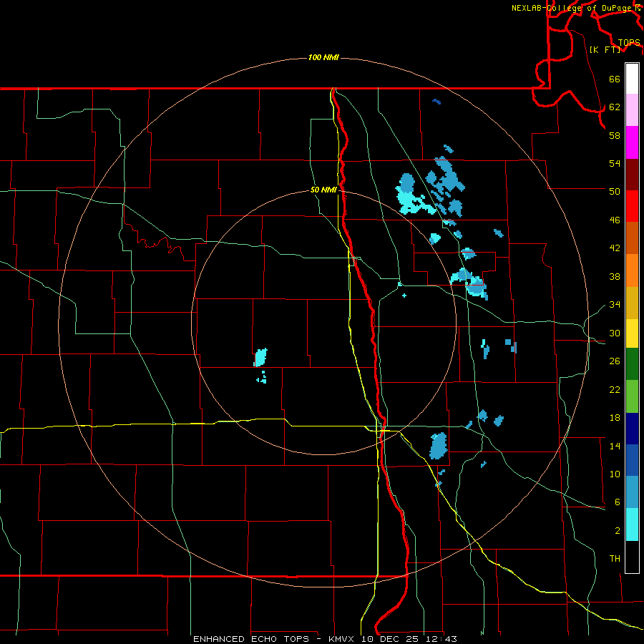Click the 50 legend value
Screen dimensions: 644x644
tap(615, 192)
